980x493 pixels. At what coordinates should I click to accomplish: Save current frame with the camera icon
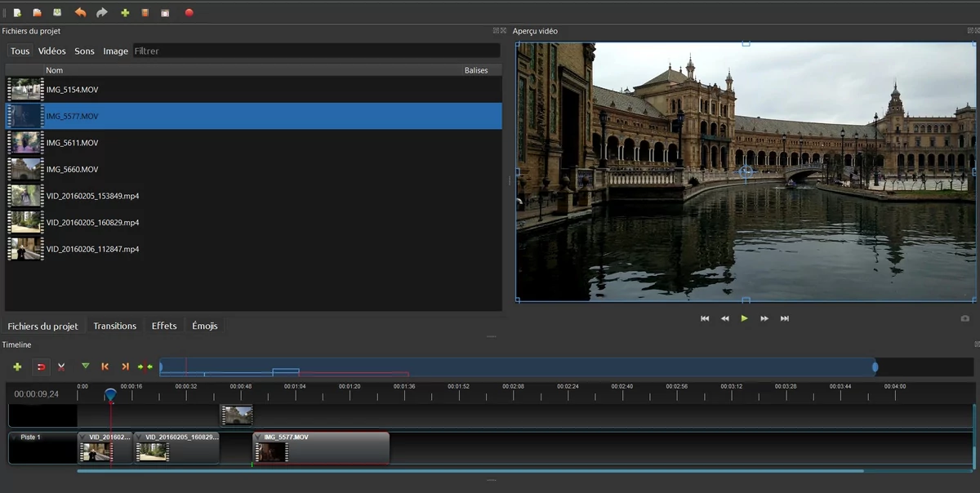point(965,318)
